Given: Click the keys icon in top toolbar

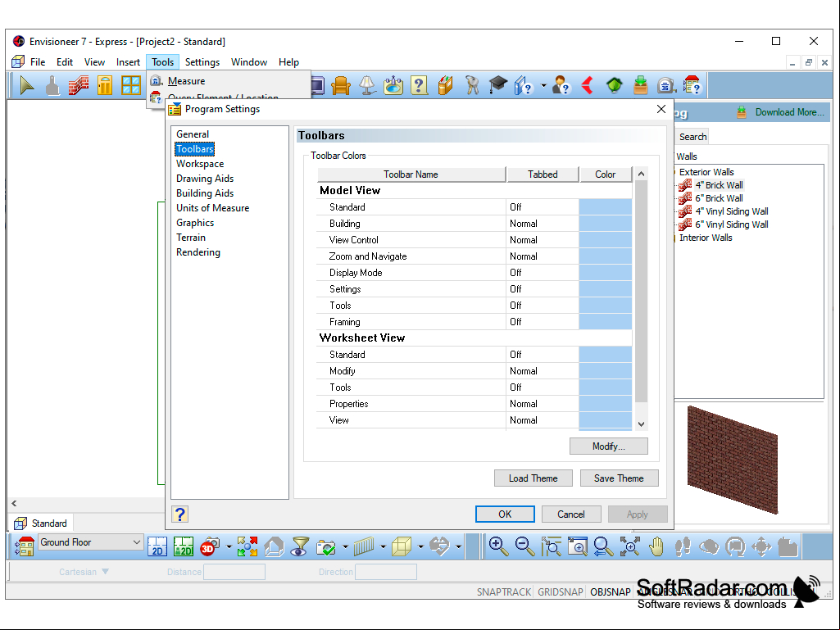Looking at the screenshot, I should [x=472, y=86].
